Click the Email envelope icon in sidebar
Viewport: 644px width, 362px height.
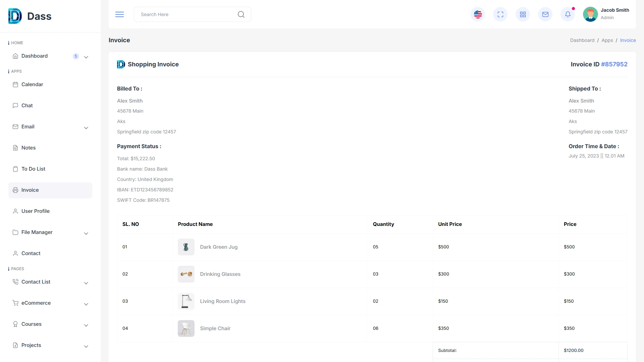(15, 127)
